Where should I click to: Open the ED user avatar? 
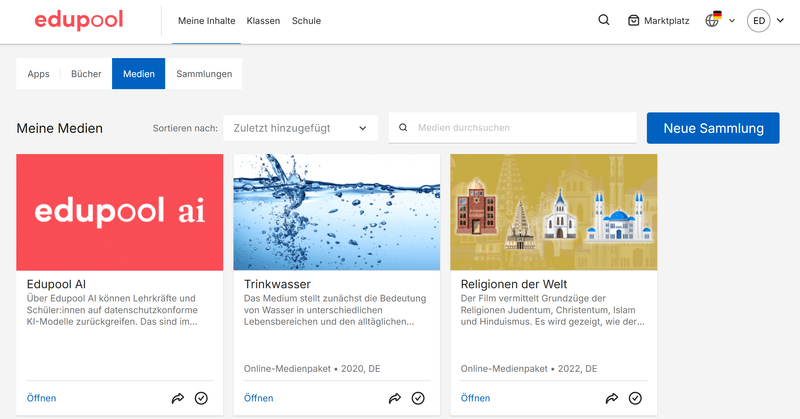coord(759,20)
